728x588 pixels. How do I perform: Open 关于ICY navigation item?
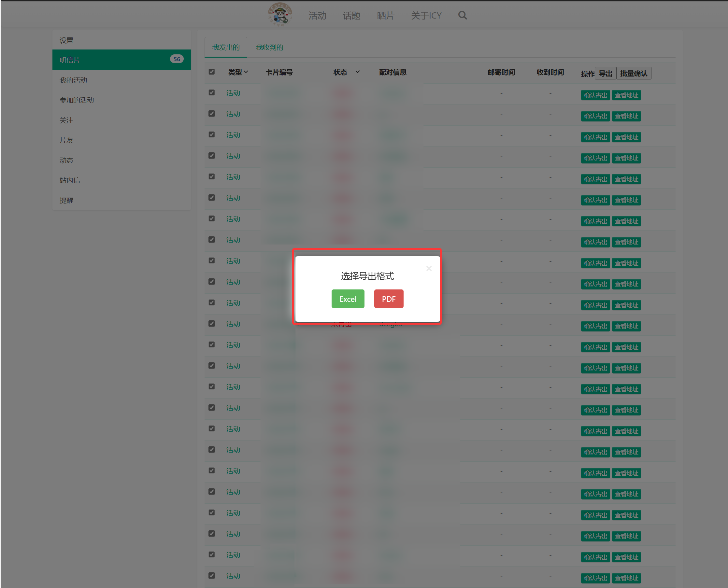pyautogui.click(x=426, y=16)
